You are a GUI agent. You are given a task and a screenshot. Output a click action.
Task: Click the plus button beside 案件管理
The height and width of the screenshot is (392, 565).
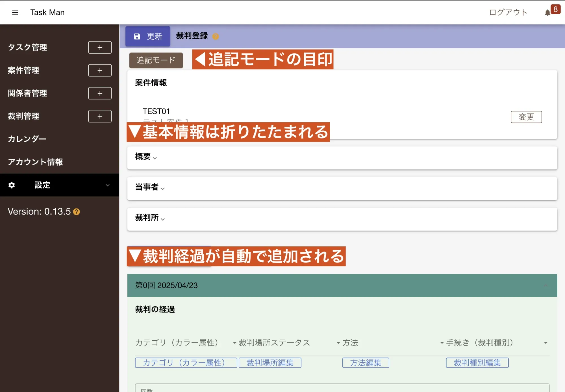click(100, 70)
